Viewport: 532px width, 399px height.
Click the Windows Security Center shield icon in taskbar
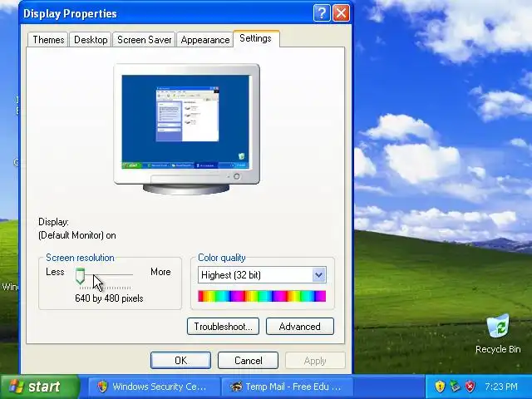coord(102,387)
